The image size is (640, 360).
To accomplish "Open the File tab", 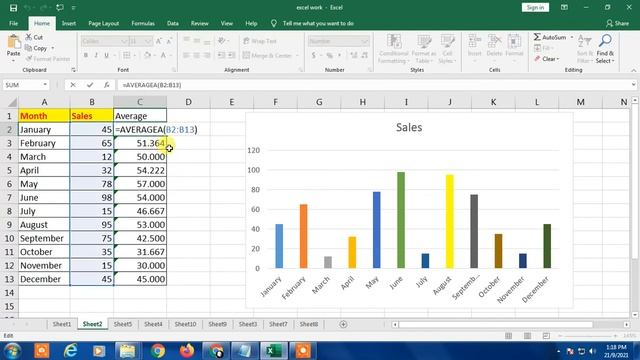I will (13, 24).
